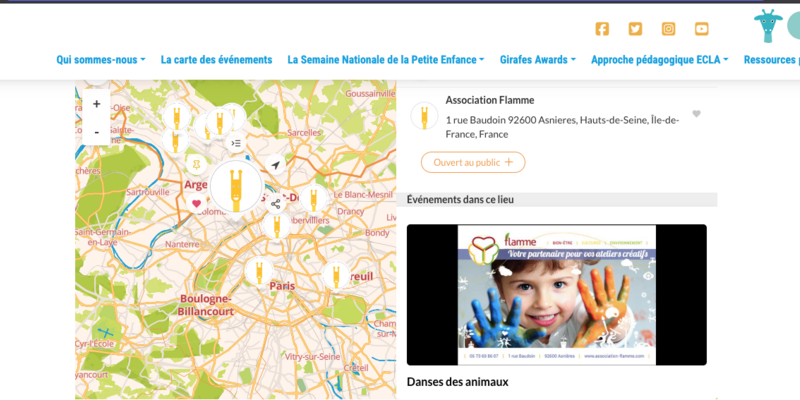
Task: Click the Ouvert au public button
Action: click(x=472, y=162)
